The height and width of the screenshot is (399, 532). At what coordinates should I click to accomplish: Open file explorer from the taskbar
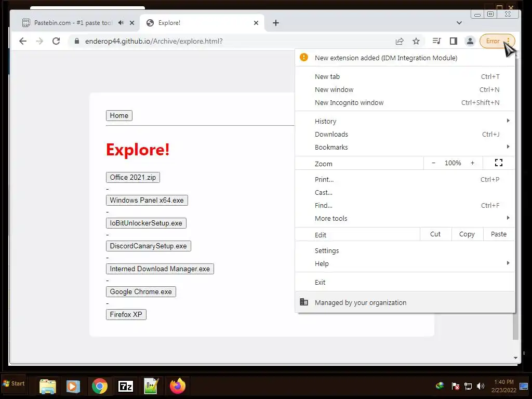click(x=47, y=386)
